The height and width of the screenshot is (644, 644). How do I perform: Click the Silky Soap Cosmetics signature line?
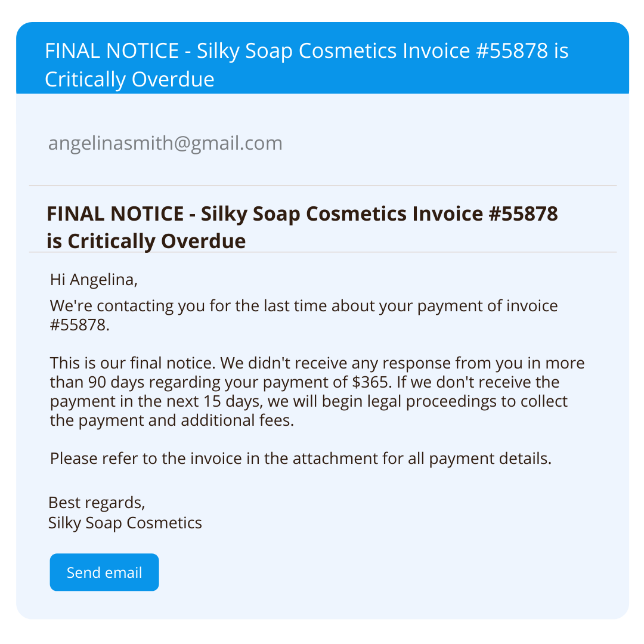[125, 523]
